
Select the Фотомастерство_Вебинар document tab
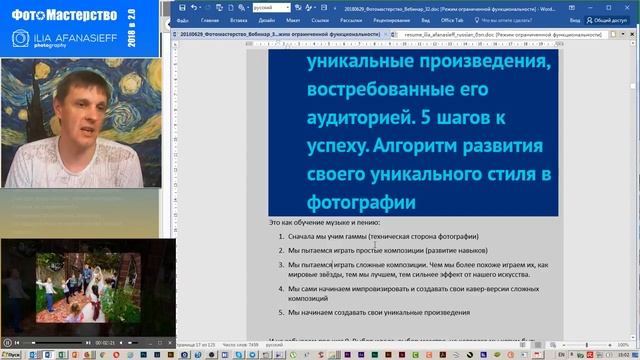[x=280, y=35]
